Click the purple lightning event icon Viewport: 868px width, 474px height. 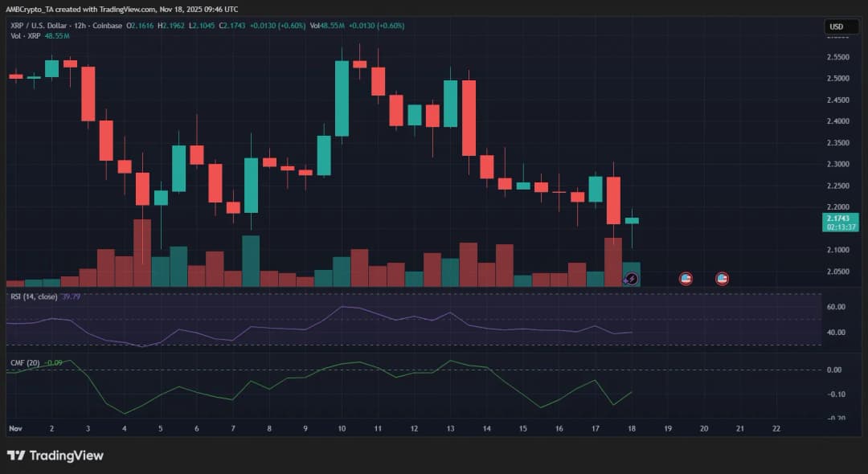(x=631, y=279)
